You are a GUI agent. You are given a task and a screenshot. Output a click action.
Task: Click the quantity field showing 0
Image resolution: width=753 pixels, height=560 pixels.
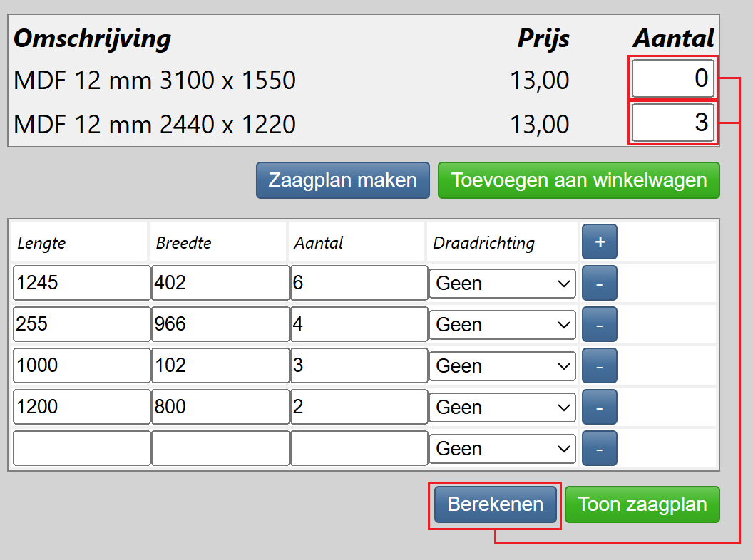pyautogui.click(x=672, y=79)
